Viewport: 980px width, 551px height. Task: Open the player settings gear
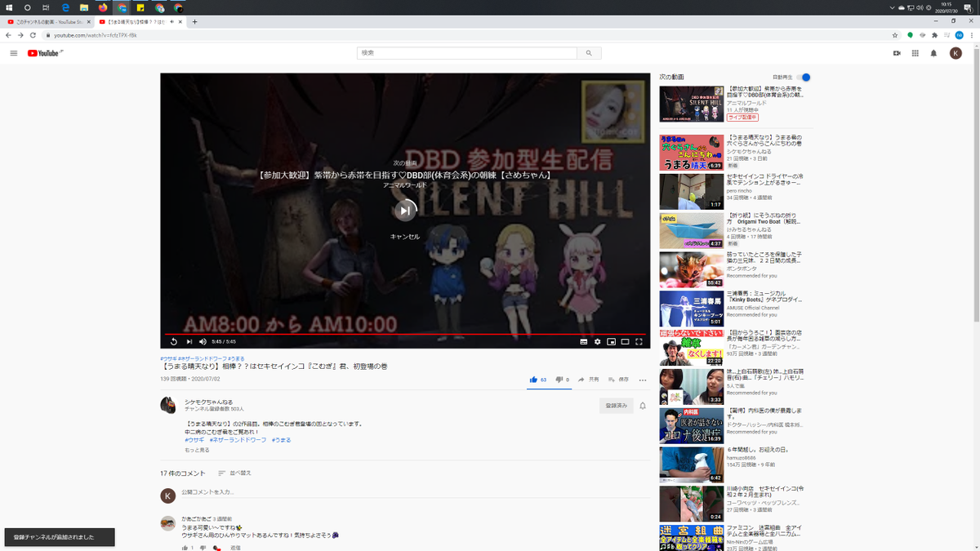click(597, 341)
